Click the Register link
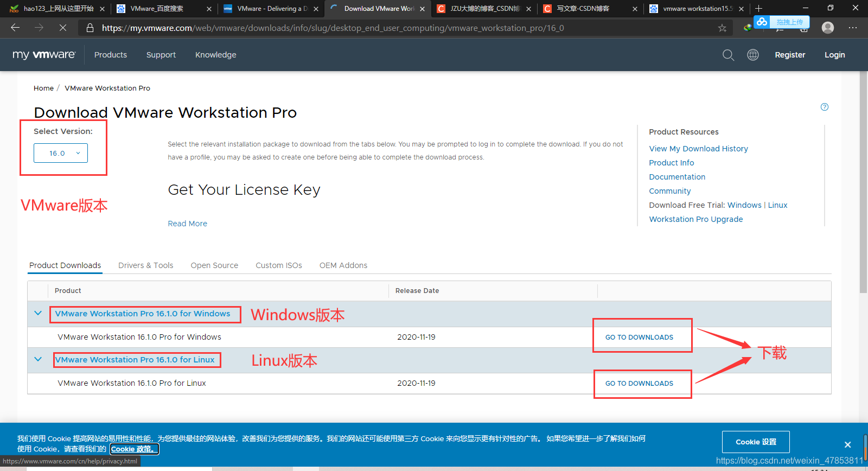 790,55
